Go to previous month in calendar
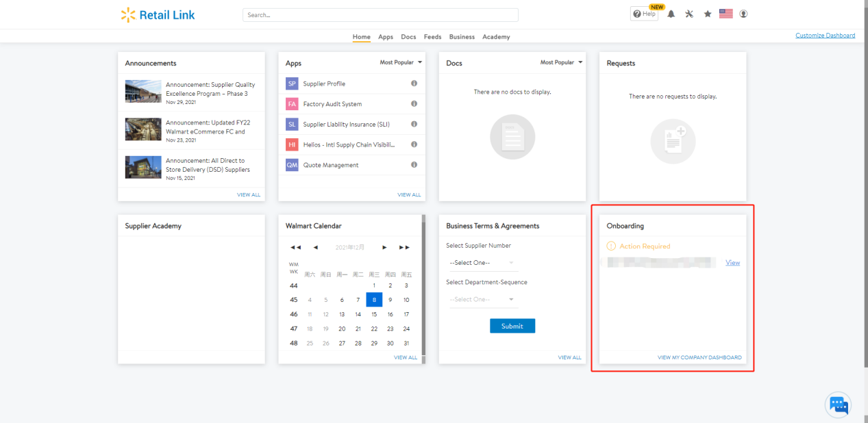This screenshot has height=423, width=868. pyautogui.click(x=315, y=247)
